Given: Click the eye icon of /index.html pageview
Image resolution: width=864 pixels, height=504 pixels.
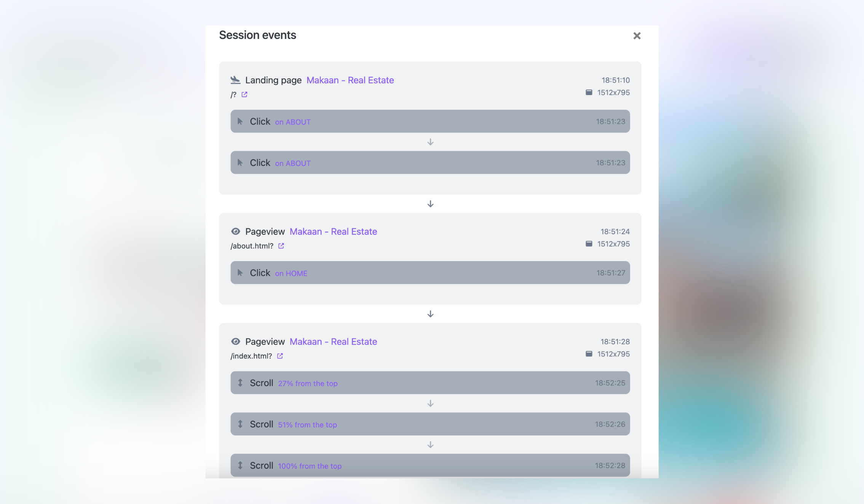Looking at the screenshot, I should click(x=235, y=341).
